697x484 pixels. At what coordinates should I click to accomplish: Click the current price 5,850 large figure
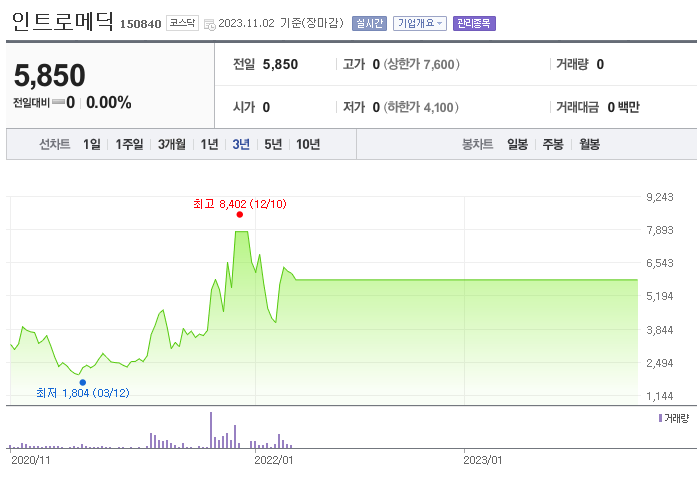point(49,75)
